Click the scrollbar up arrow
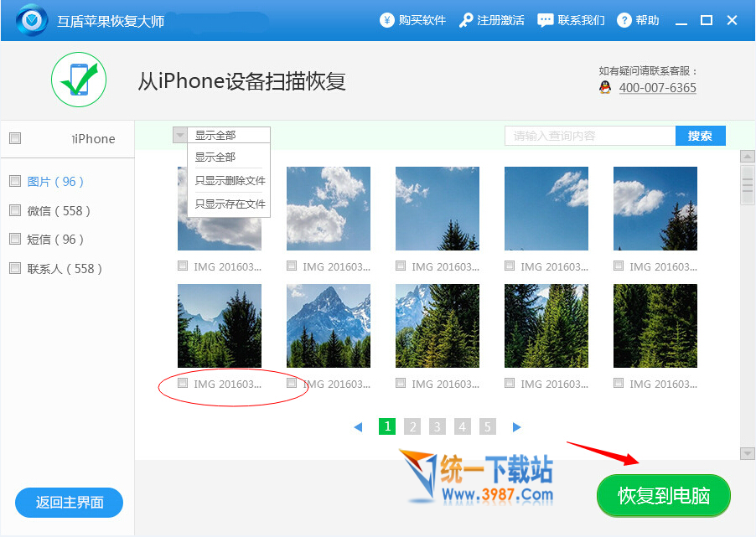Image resolution: width=756 pixels, height=537 pixels. click(x=748, y=157)
